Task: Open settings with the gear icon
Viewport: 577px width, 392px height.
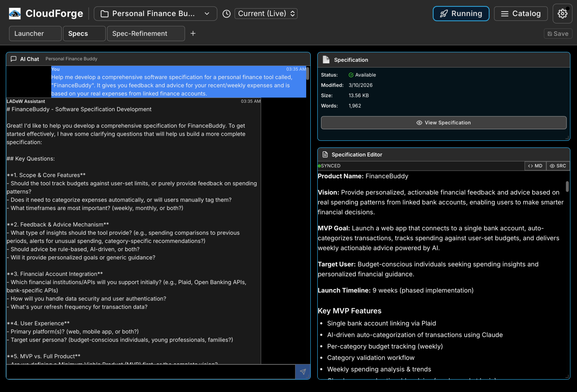Action: pyautogui.click(x=562, y=13)
